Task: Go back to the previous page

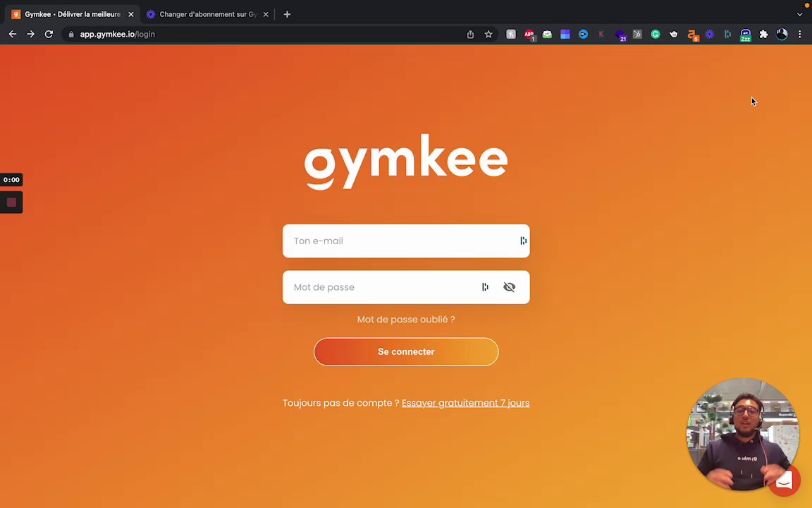Action: point(13,34)
